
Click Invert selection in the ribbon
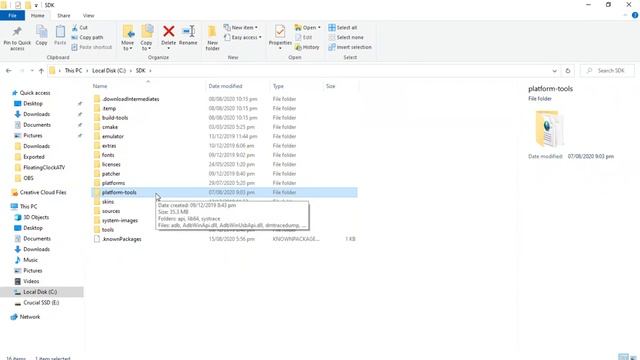tap(350, 47)
